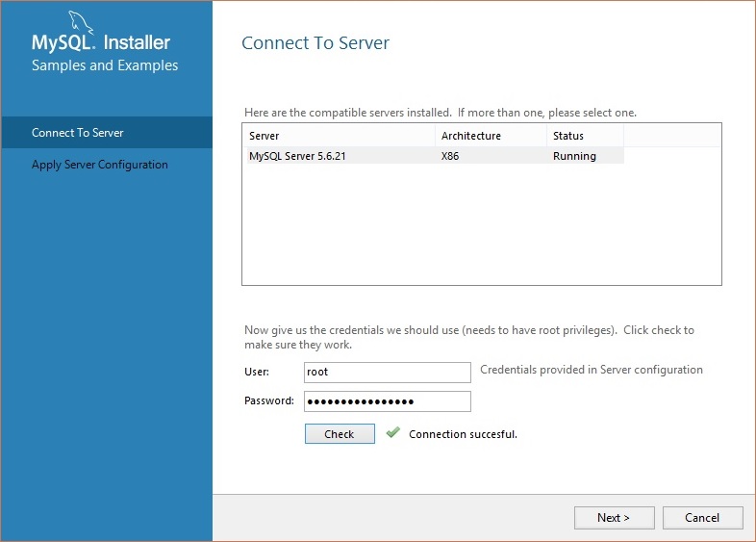
Task: Click the Check credentials button
Action: [340, 434]
